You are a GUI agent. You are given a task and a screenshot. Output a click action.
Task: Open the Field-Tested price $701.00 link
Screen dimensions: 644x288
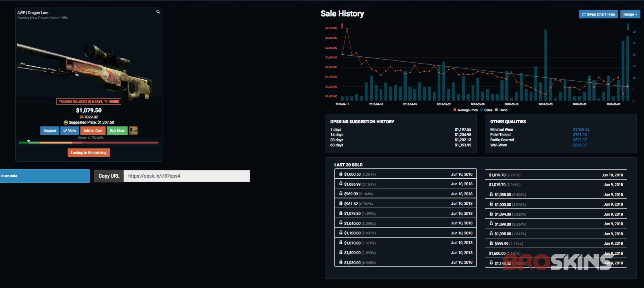[x=580, y=135]
